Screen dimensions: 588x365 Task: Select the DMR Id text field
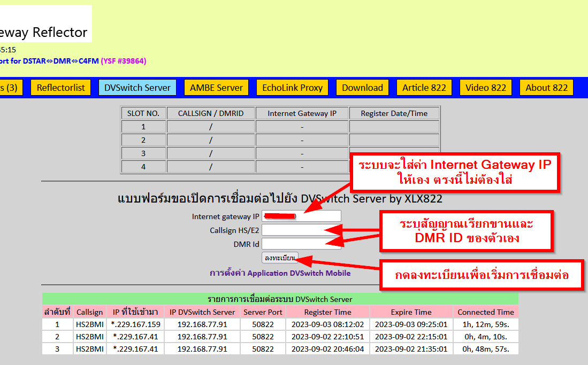pos(301,244)
